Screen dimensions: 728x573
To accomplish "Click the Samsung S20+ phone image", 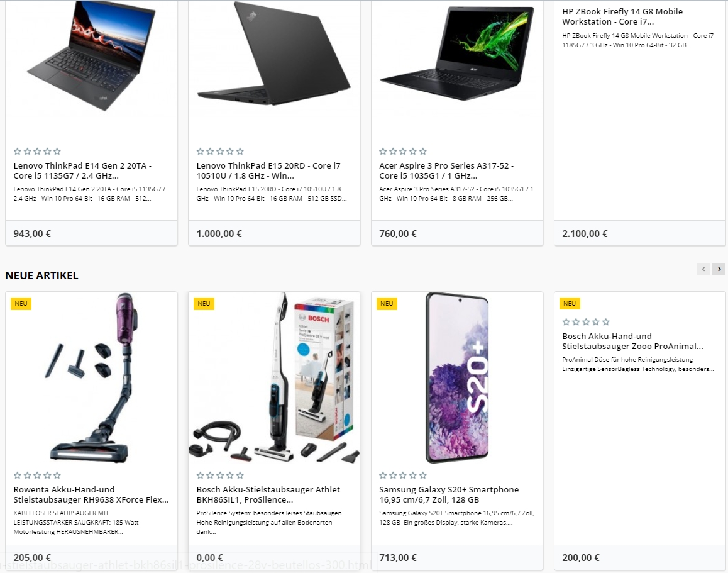I will click(457, 378).
